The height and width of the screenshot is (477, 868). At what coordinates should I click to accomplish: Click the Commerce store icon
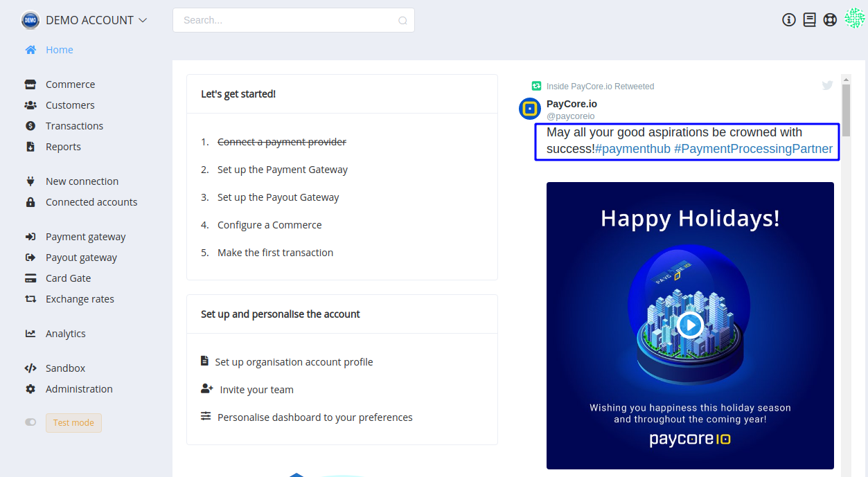(30, 84)
